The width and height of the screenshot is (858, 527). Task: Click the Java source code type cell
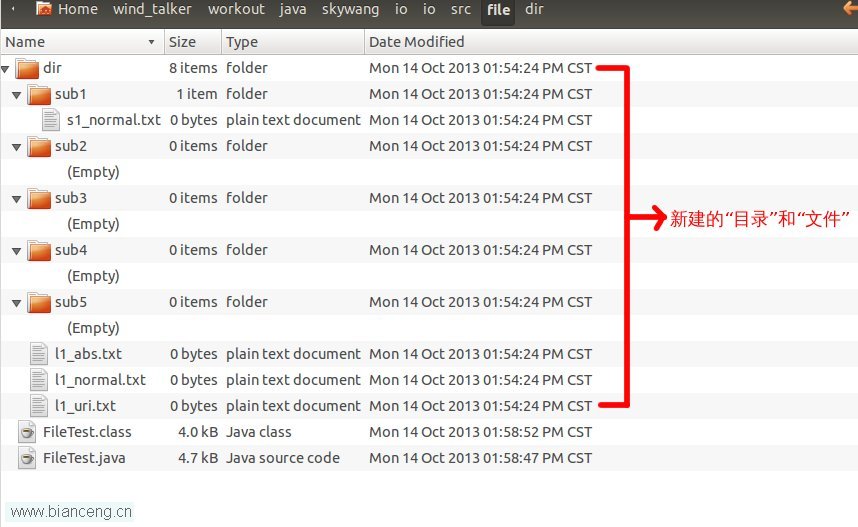click(x=283, y=458)
